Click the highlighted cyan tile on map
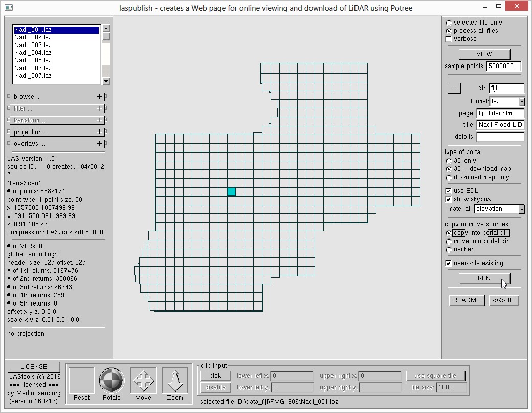This screenshot has width=532, height=413. [x=231, y=191]
